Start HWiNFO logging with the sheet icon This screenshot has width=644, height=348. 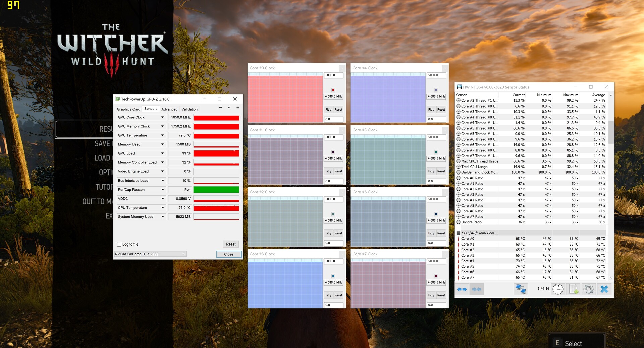click(573, 289)
